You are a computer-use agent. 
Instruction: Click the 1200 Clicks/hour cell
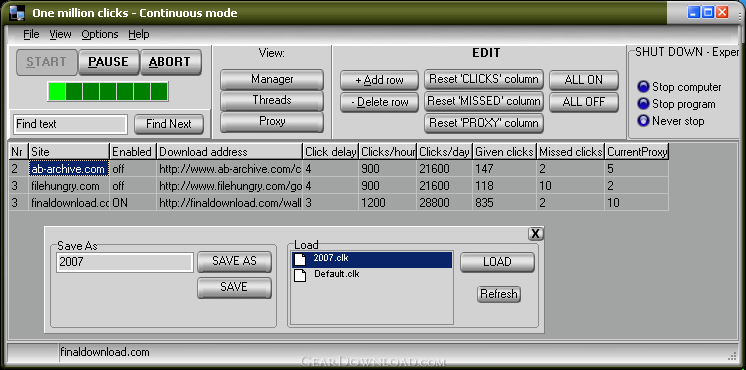388,203
